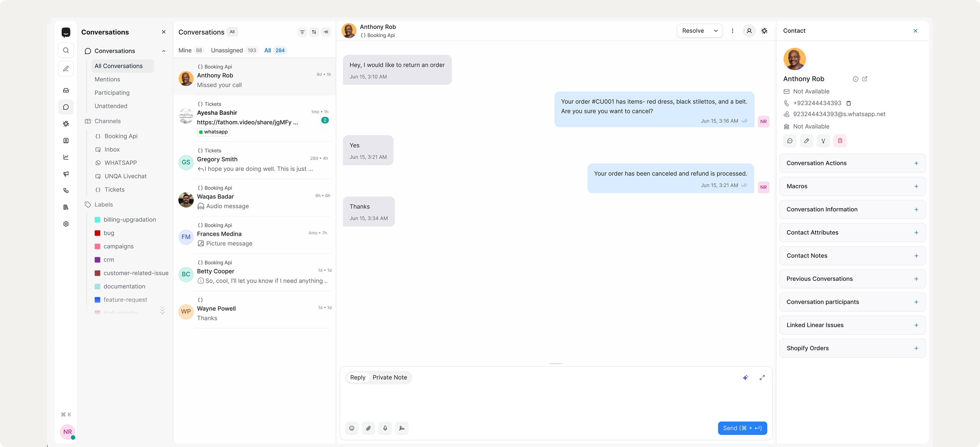
Task: Click filter conversations icon
Action: coord(302,32)
